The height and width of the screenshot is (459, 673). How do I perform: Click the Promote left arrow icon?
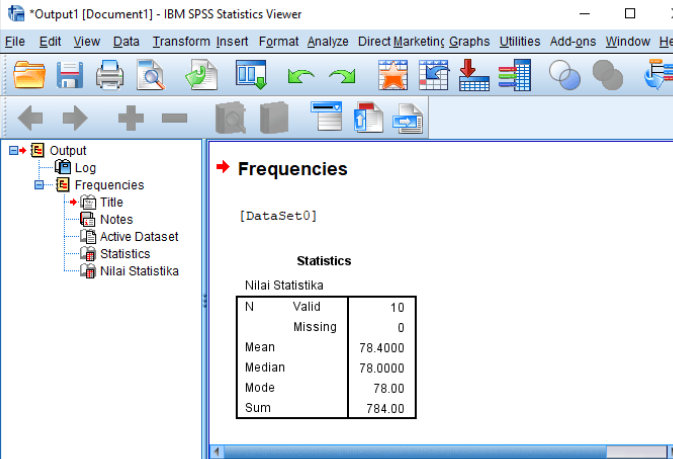(30, 119)
